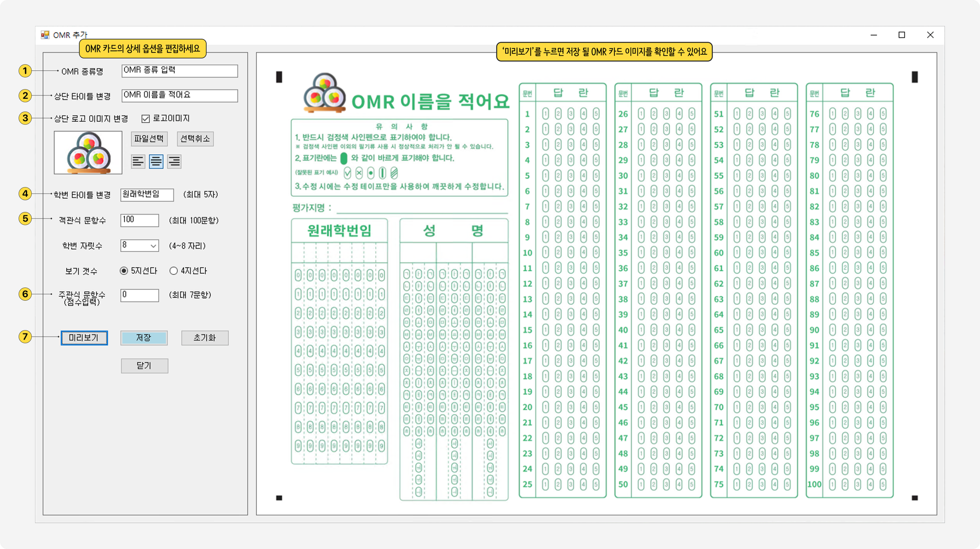
Task: Select the 4지선다 radio option
Action: (173, 271)
